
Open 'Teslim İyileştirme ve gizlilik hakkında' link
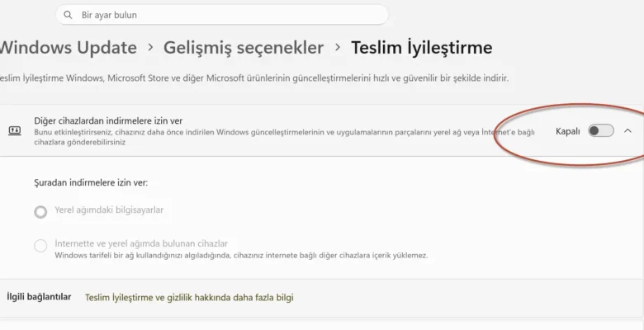189,298
